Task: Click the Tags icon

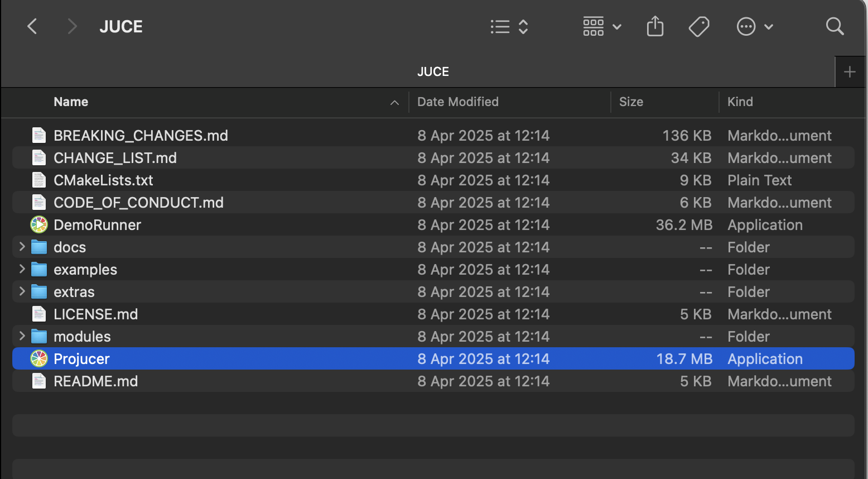Action: pos(698,26)
